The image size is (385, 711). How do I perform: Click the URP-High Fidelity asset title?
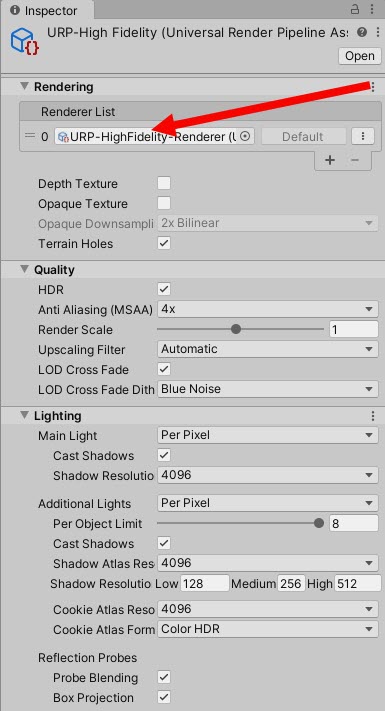point(198,33)
